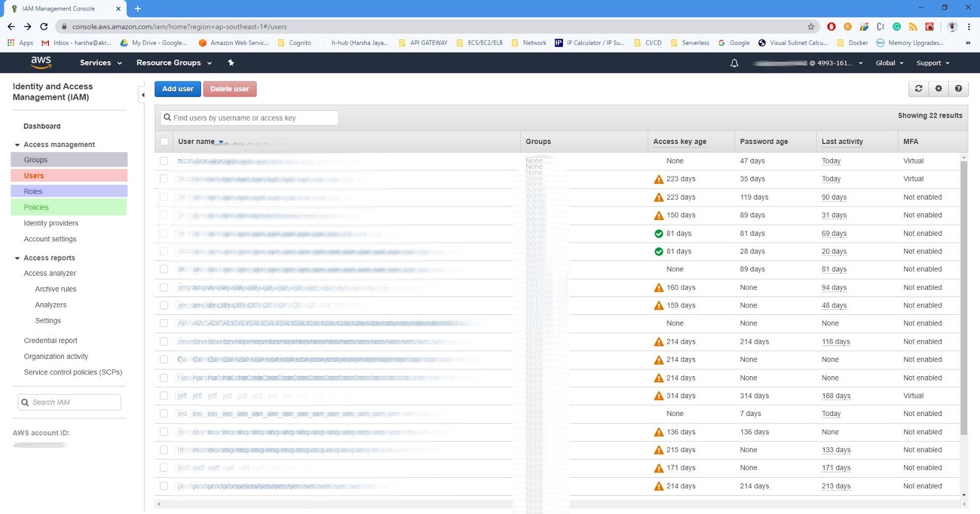
Task: Open IAM Dashboard in sidebar
Action: point(42,126)
